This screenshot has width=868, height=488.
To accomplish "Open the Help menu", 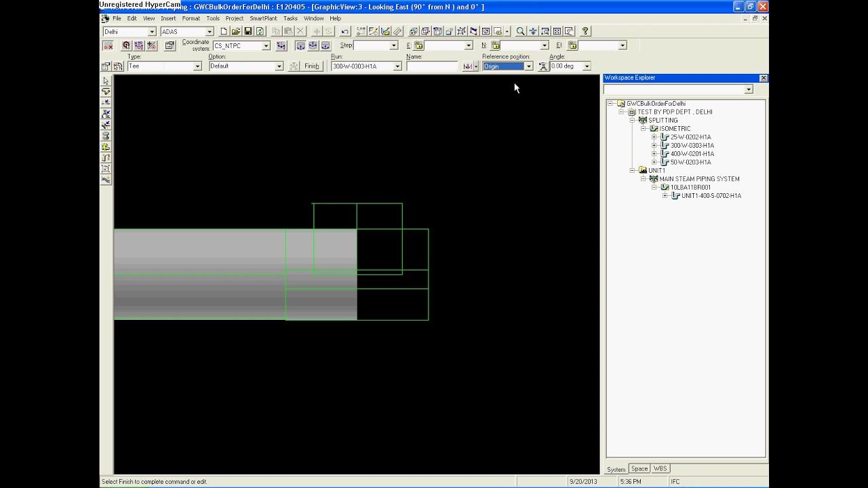I will (336, 18).
